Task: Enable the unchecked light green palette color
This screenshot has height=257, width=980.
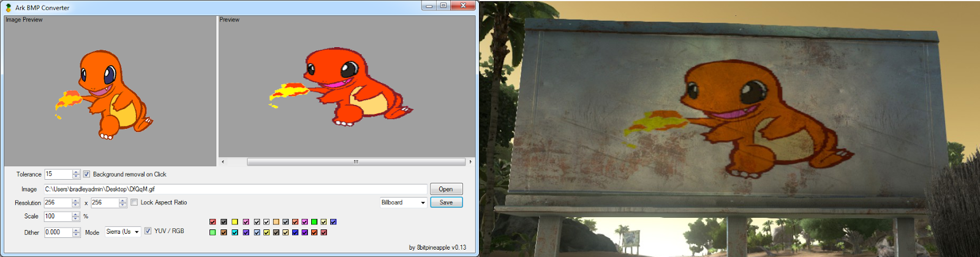Action: 213,232
